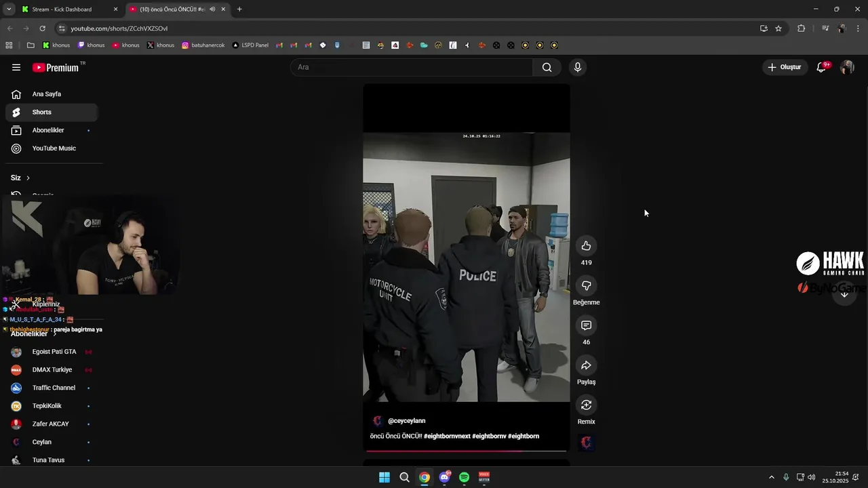868x488 pixels.
Task: Share the short via Paylaş icon
Action: tap(586, 365)
